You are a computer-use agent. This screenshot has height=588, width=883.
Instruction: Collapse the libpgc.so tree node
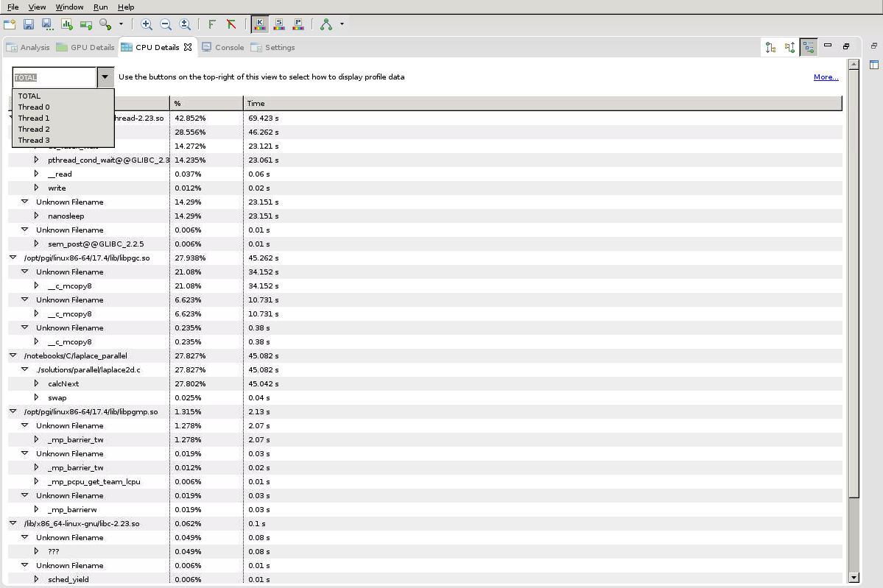click(x=13, y=258)
